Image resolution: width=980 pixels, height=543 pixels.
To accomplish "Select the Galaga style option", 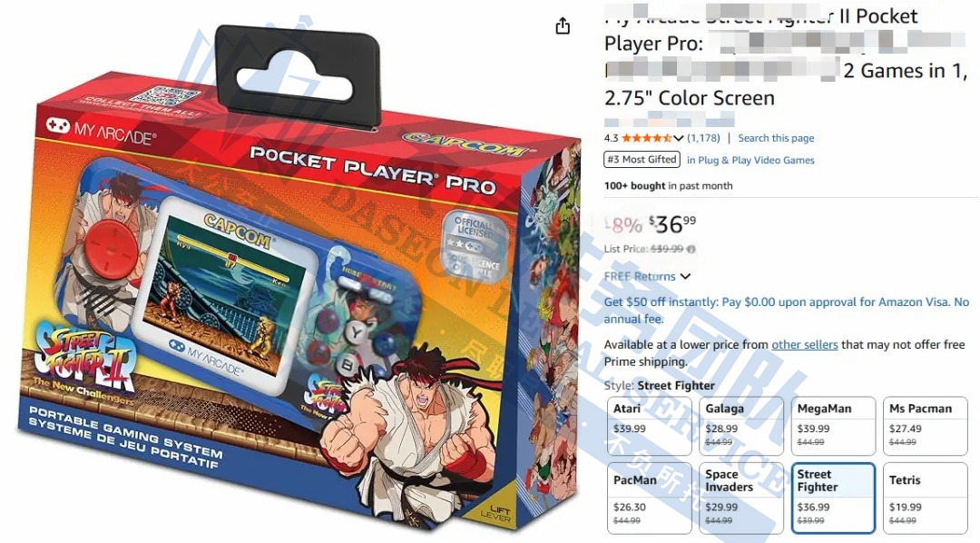I will (x=741, y=425).
